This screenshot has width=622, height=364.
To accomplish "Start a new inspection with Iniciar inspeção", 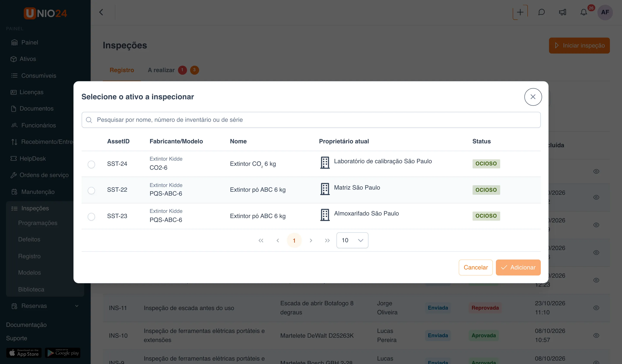I will (579, 45).
